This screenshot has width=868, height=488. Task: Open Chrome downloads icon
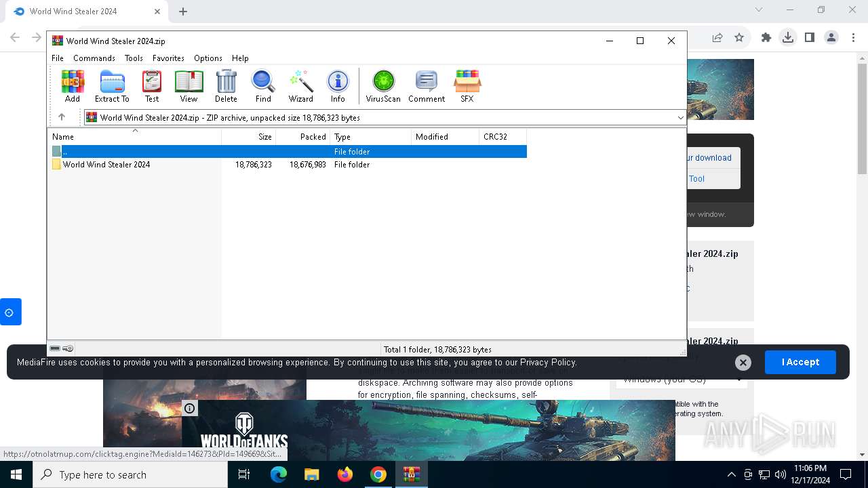point(788,38)
